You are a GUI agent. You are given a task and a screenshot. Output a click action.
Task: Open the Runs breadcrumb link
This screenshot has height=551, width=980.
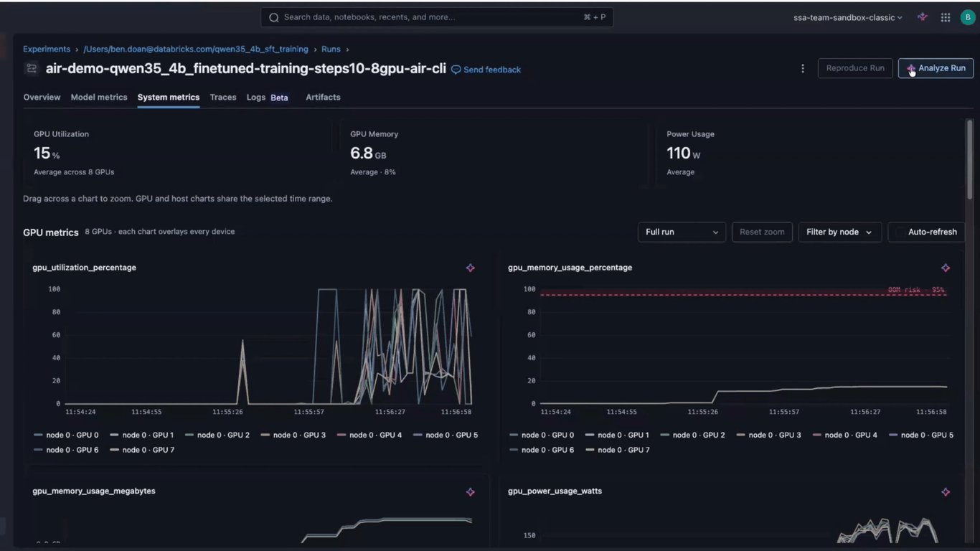click(x=331, y=50)
